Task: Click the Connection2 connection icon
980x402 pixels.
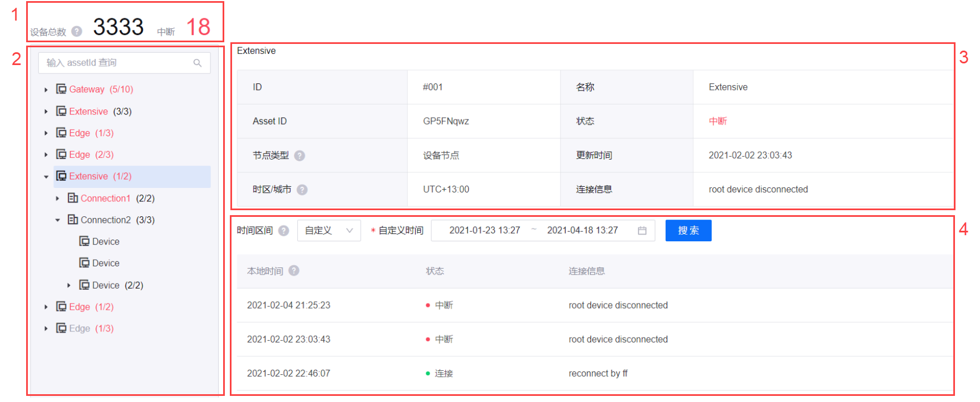Action: 73,220
